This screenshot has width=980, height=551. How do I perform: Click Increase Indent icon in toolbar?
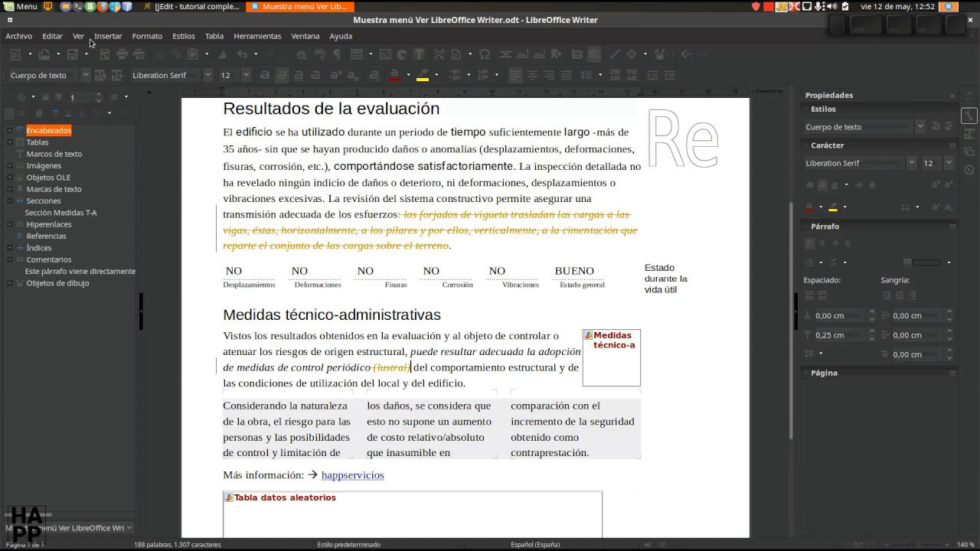(652, 75)
